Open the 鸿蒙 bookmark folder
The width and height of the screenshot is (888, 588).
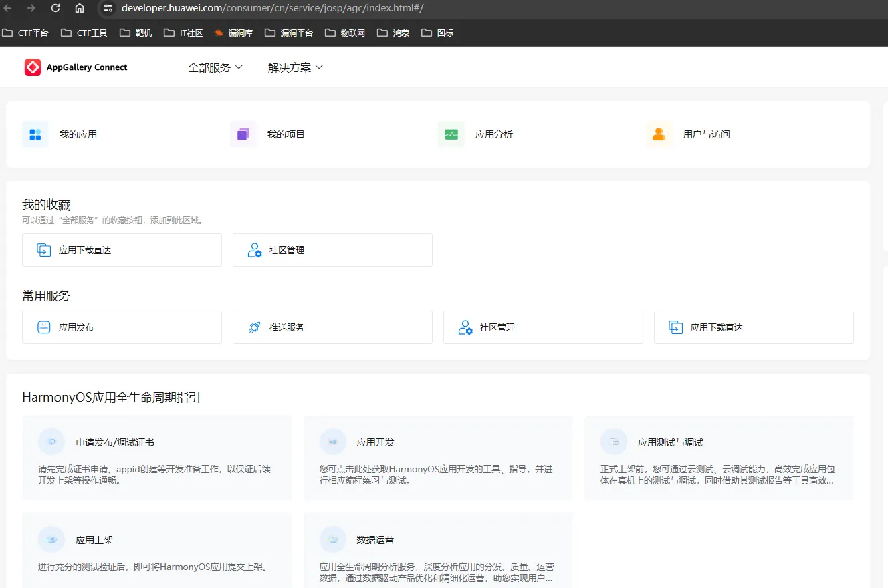[x=393, y=33]
